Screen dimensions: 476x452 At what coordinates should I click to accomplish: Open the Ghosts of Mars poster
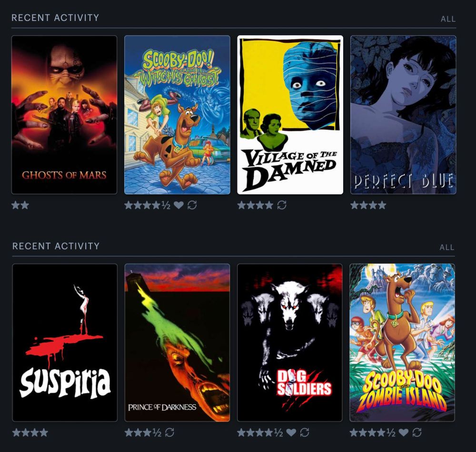point(64,115)
